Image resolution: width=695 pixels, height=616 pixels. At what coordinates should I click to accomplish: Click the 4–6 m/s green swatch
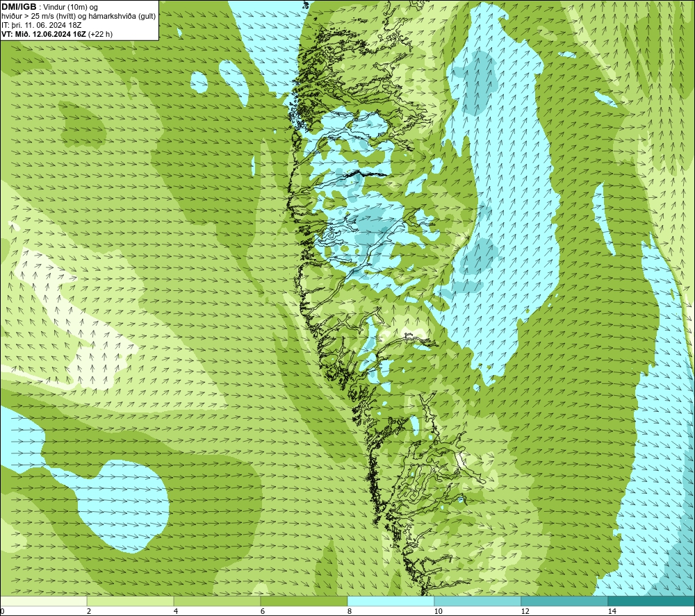pos(217,601)
